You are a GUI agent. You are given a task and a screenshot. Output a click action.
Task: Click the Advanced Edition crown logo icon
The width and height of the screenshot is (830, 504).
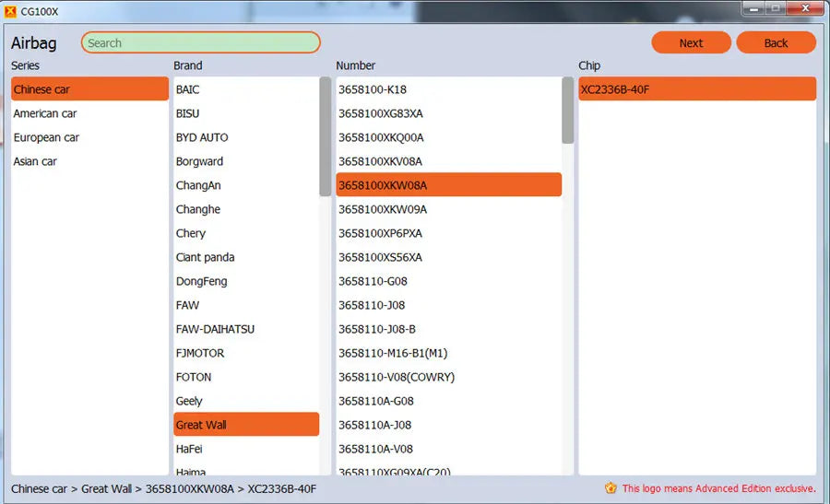pos(611,488)
